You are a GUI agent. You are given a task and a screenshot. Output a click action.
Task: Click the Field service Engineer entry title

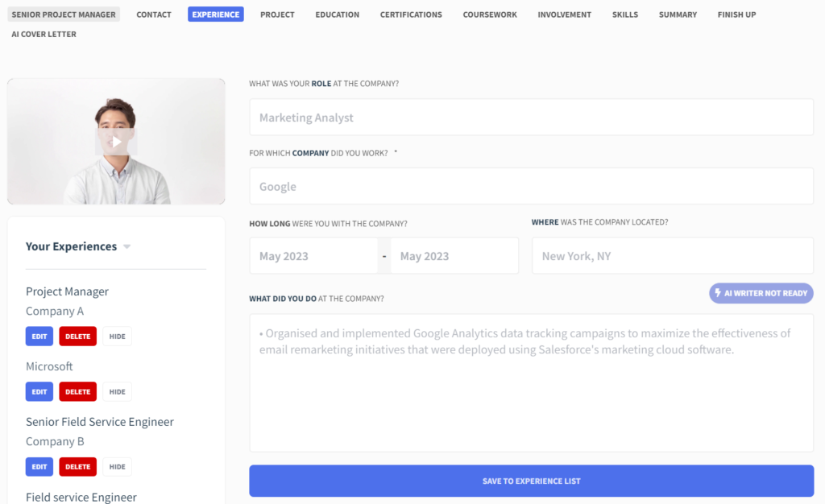pos(81,498)
